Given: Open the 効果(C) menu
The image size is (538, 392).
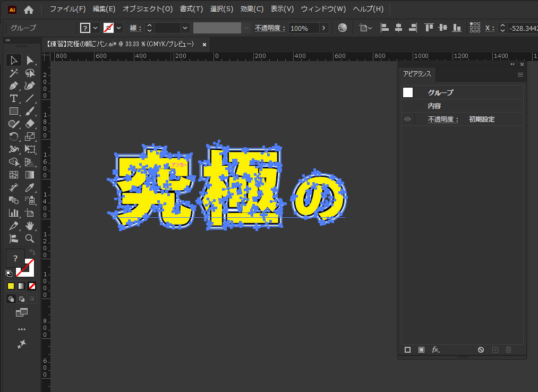Looking at the screenshot, I should [x=252, y=9].
